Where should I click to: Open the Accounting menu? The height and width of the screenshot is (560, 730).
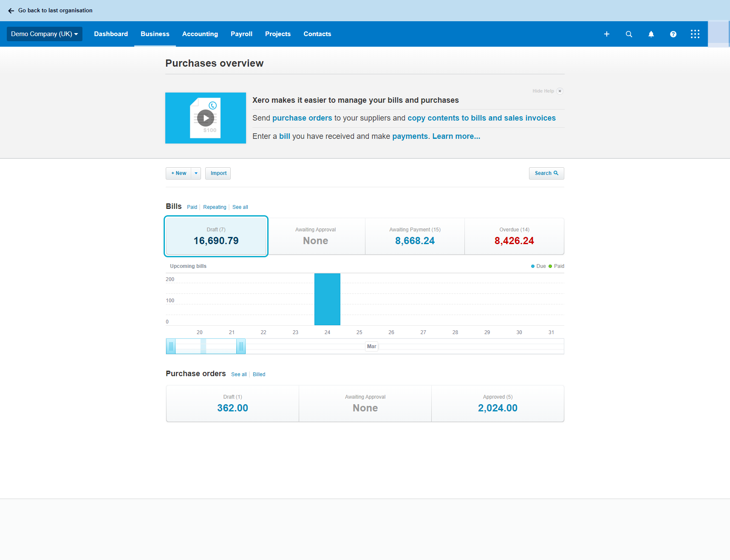click(x=200, y=34)
